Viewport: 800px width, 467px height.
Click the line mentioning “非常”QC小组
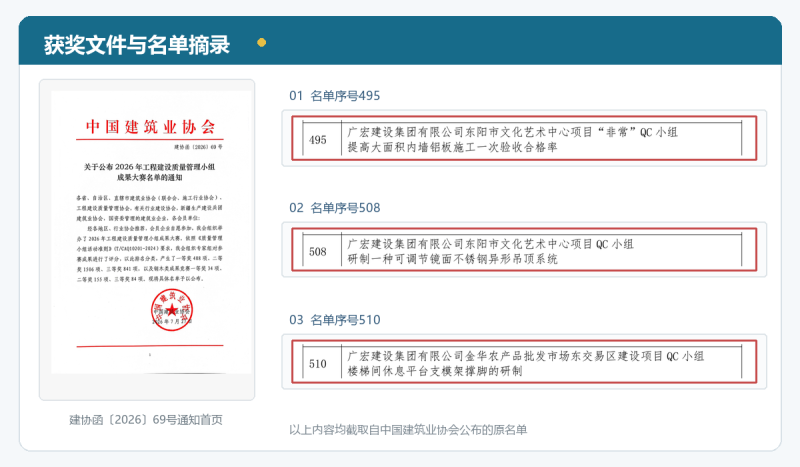click(513, 132)
